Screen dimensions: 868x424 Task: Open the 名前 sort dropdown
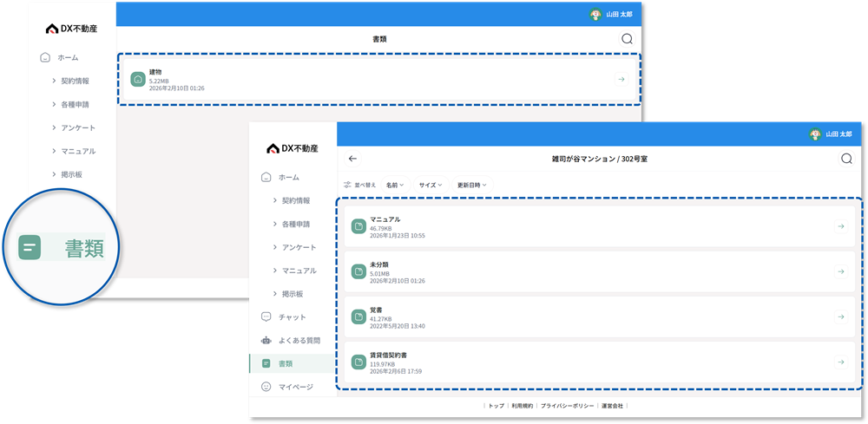(x=395, y=185)
